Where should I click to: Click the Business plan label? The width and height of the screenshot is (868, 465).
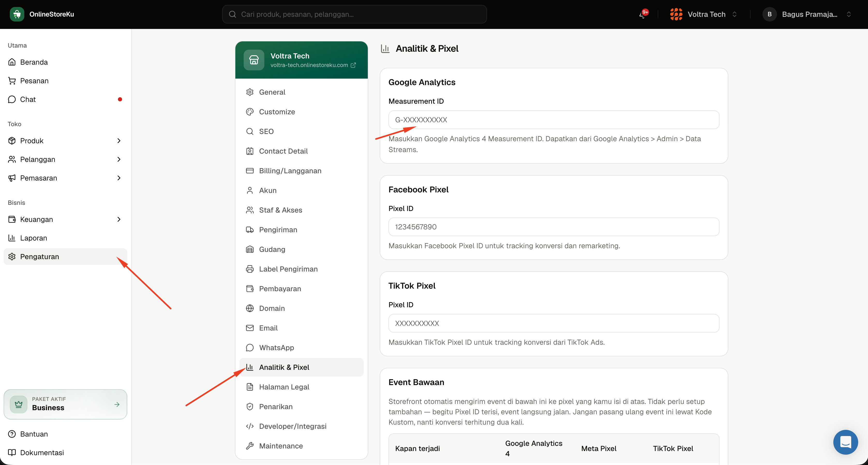pyautogui.click(x=48, y=408)
